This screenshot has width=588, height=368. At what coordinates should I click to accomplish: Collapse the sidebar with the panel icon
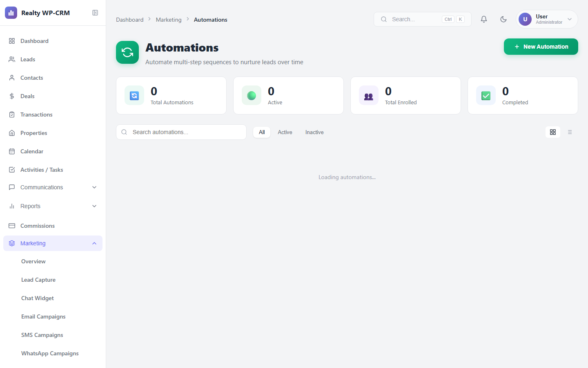click(95, 13)
